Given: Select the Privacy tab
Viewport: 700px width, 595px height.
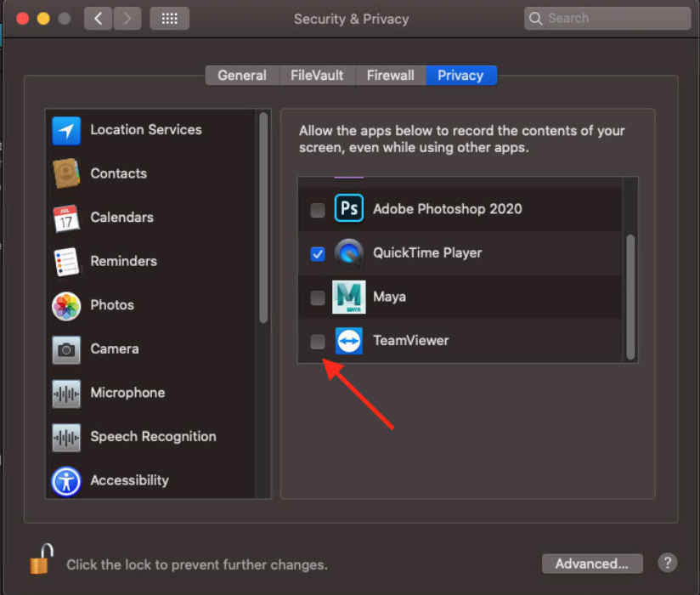Looking at the screenshot, I should coord(460,75).
